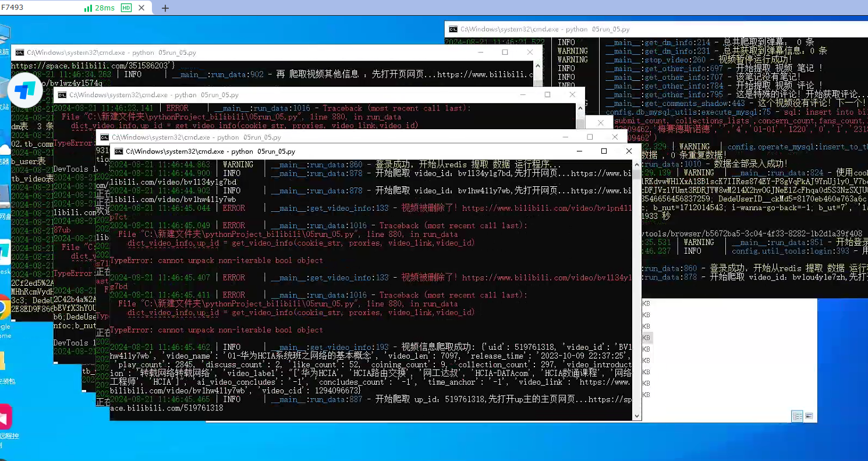Click the text 'ace.bilibili.com/519761318'

(x=166, y=409)
